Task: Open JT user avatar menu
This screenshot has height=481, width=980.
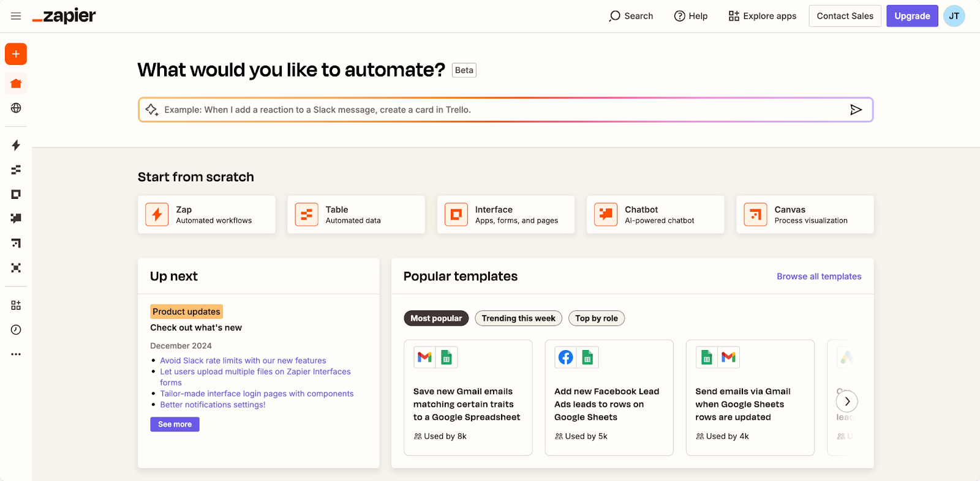Action: tap(954, 16)
